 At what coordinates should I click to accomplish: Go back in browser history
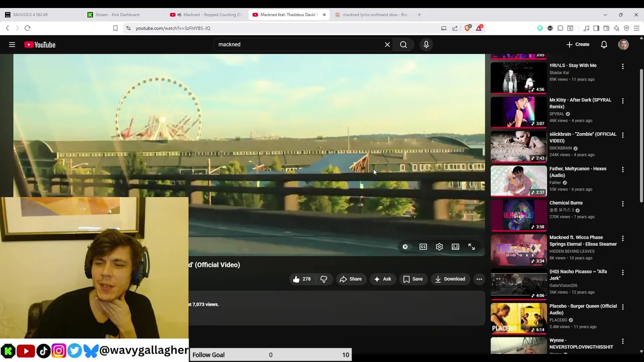[x=8, y=28]
